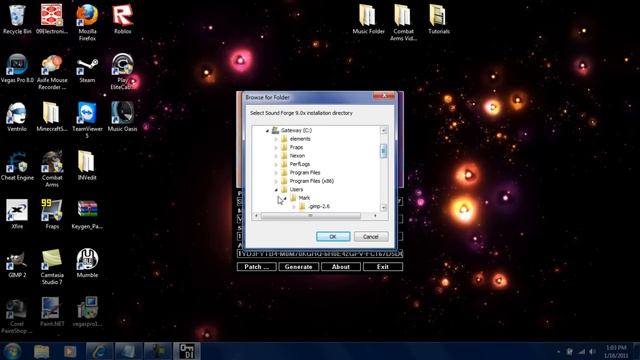The image size is (640, 360).
Task: Open the Xfire desktop shortcut
Action: 17,214
